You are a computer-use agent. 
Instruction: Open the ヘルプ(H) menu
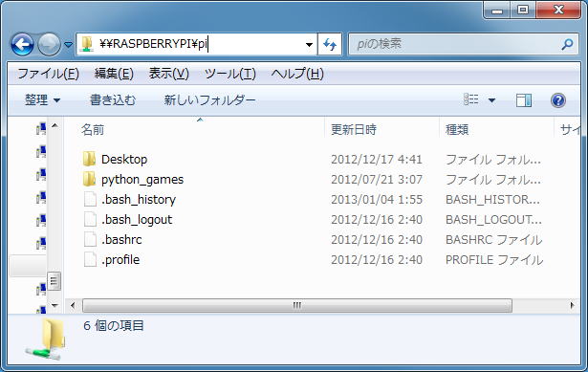(x=297, y=74)
